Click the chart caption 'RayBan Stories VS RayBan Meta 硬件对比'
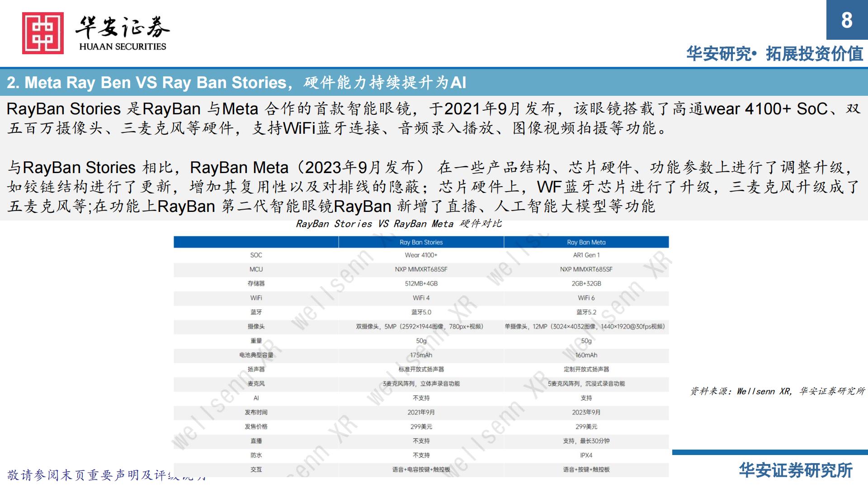The image size is (868, 488). 399,224
